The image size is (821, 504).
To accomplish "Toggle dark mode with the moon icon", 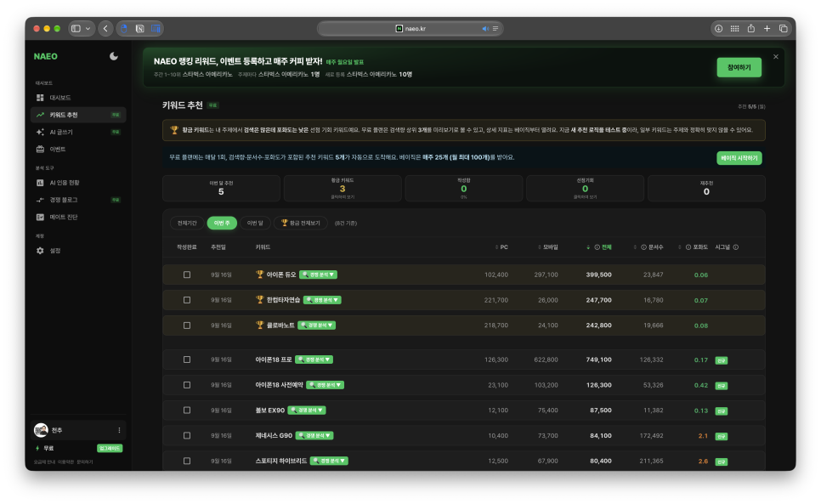I will point(114,56).
